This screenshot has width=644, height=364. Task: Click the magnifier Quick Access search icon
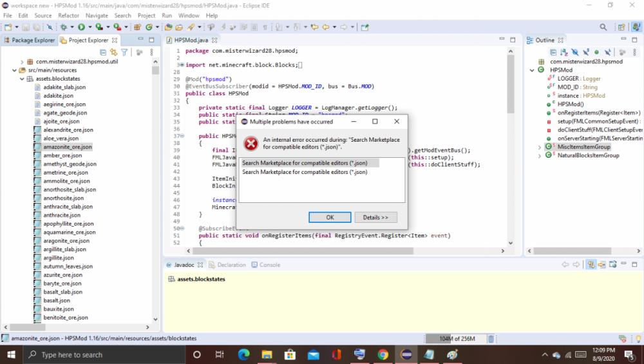[x=603, y=27]
